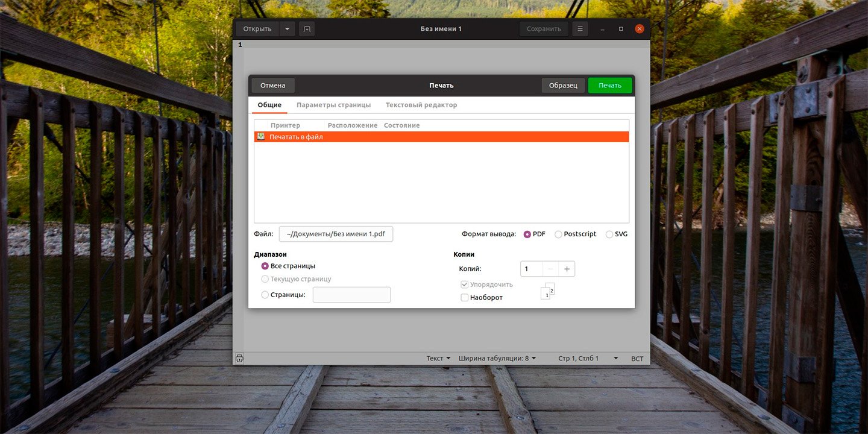Image resolution: width=868 pixels, height=434 pixels.
Task: Open the Текст language dropdown
Action: pyautogui.click(x=438, y=359)
